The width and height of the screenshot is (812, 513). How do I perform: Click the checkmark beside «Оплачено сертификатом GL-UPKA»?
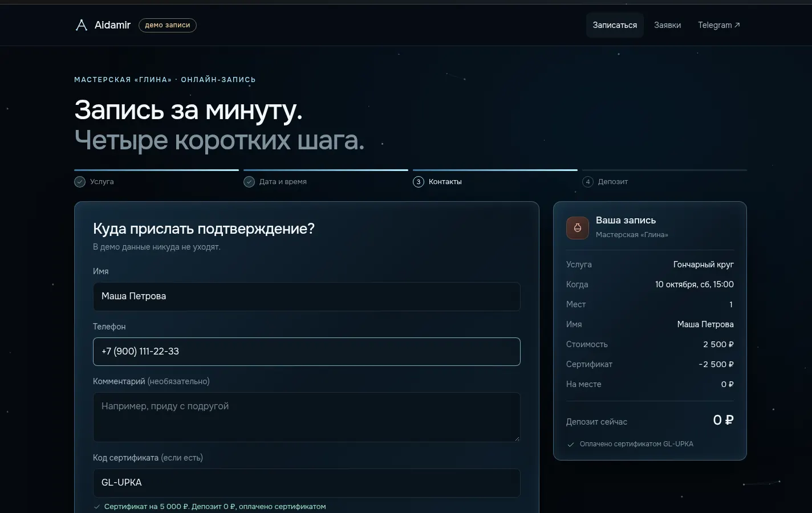(571, 445)
